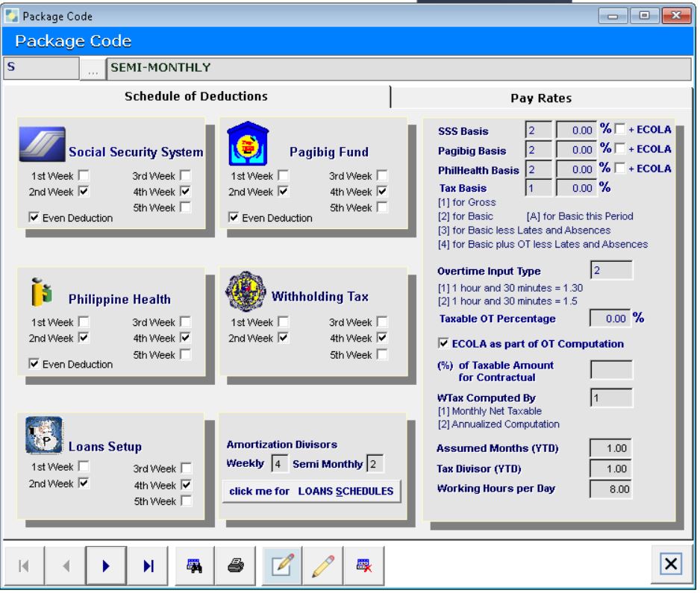
Task: Check Pagibig Fund 1st Week box
Action: click(284, 177)
